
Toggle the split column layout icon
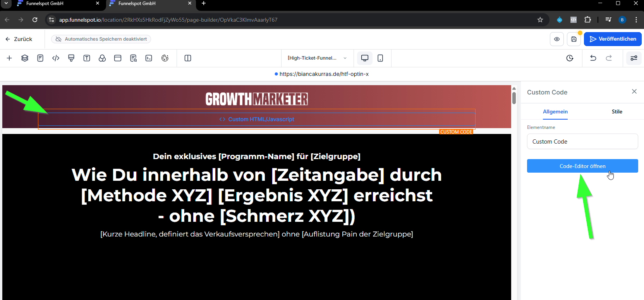coord(188,58)
